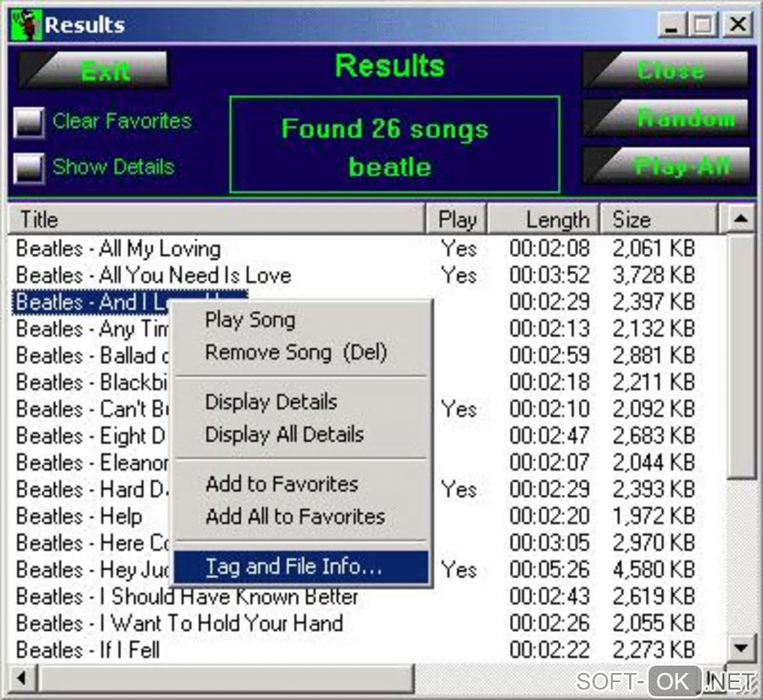Select Beatles - I Should Have Known Better

(187, 596)
